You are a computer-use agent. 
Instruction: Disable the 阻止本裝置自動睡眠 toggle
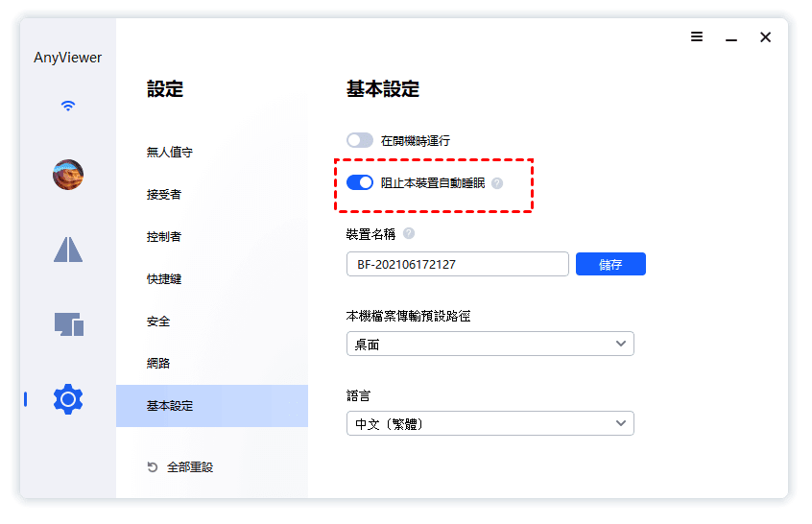pyautogui.click(x=360, y=182)
